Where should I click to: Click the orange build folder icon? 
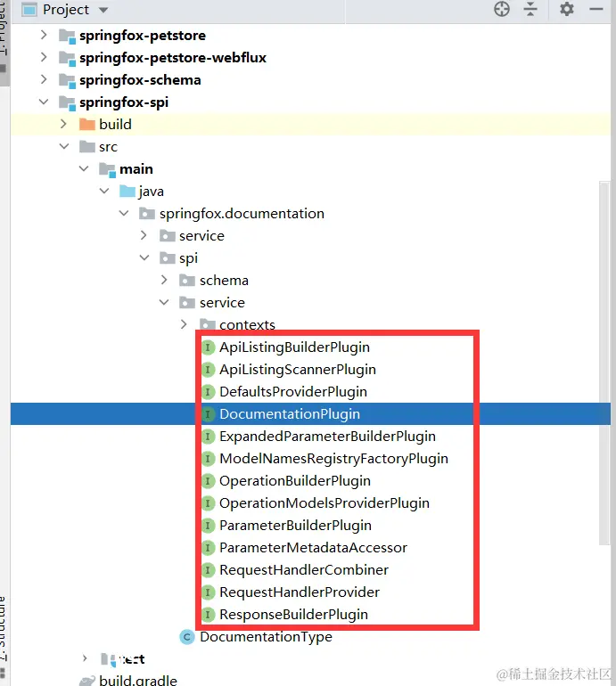point(87,125)
